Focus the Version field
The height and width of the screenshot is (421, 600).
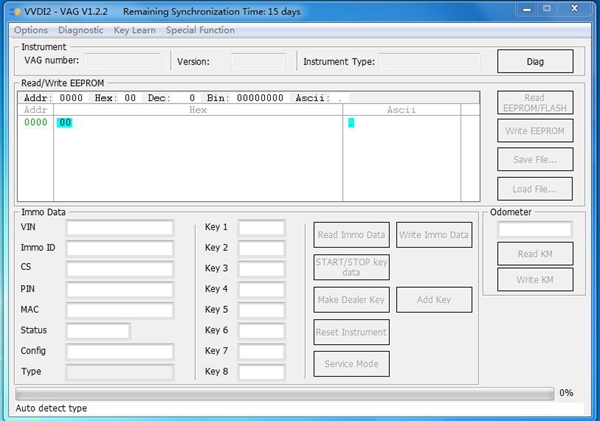coord(258,61)
